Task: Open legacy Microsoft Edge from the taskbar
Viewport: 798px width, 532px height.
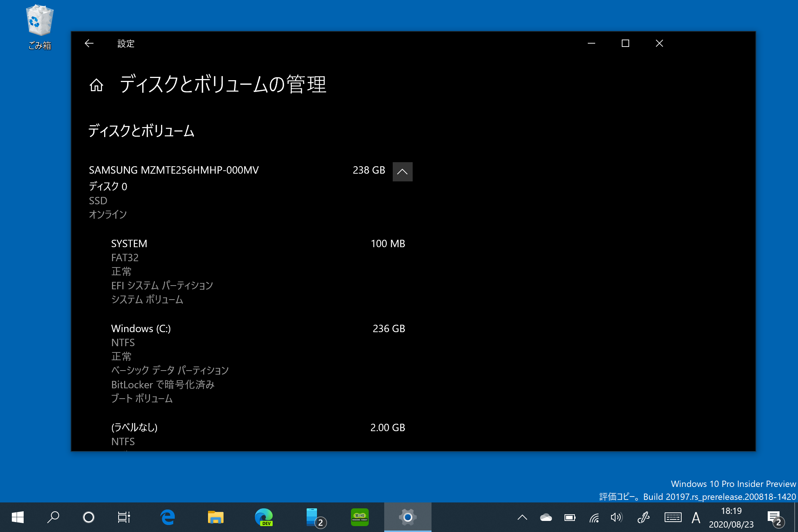Action: 168,517
